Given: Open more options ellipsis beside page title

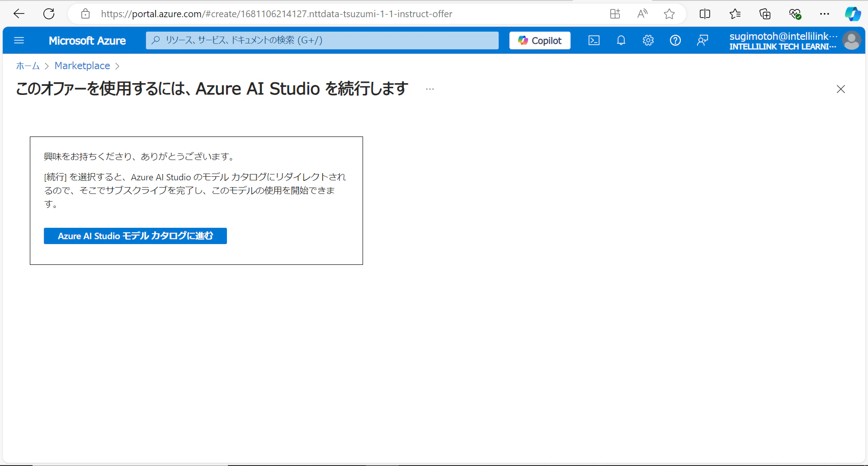Looking at the screenshot, I should (430, 89).
